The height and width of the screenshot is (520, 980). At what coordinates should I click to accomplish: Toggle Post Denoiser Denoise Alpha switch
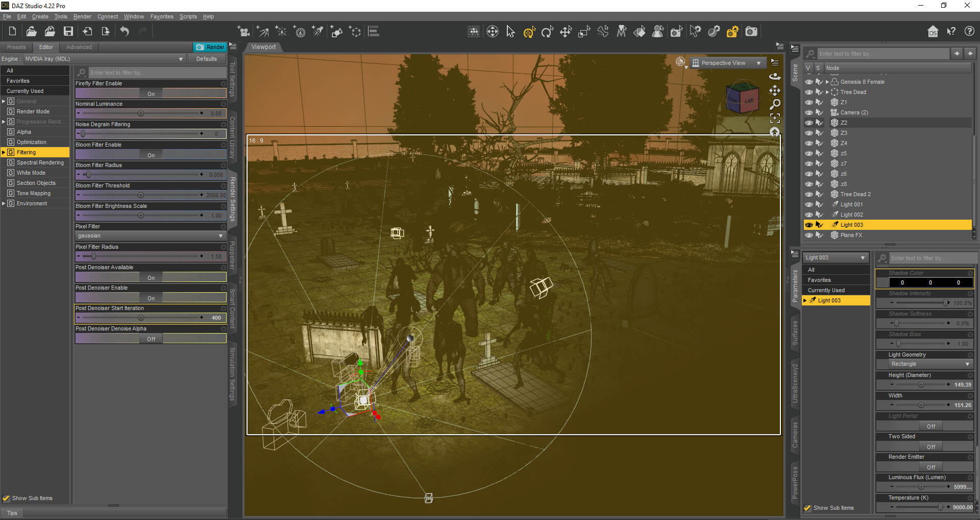click(x=151, y=339)
